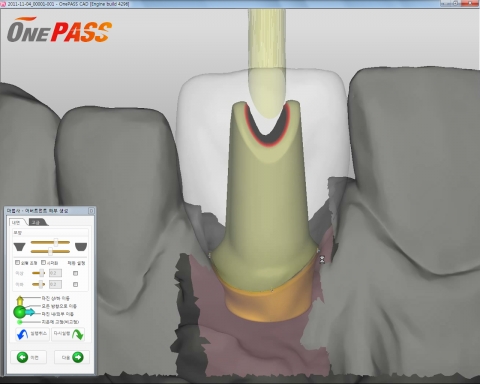
Task: Toggle the first checkbox under the shape sliders
Action: coord(17,263)
